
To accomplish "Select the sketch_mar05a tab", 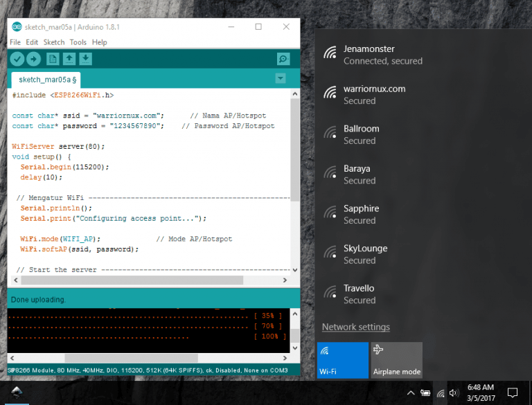I will 47,79.
